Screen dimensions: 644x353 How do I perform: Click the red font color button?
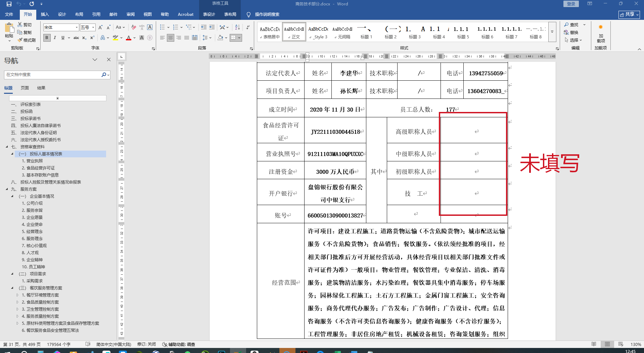coord(128,38)
